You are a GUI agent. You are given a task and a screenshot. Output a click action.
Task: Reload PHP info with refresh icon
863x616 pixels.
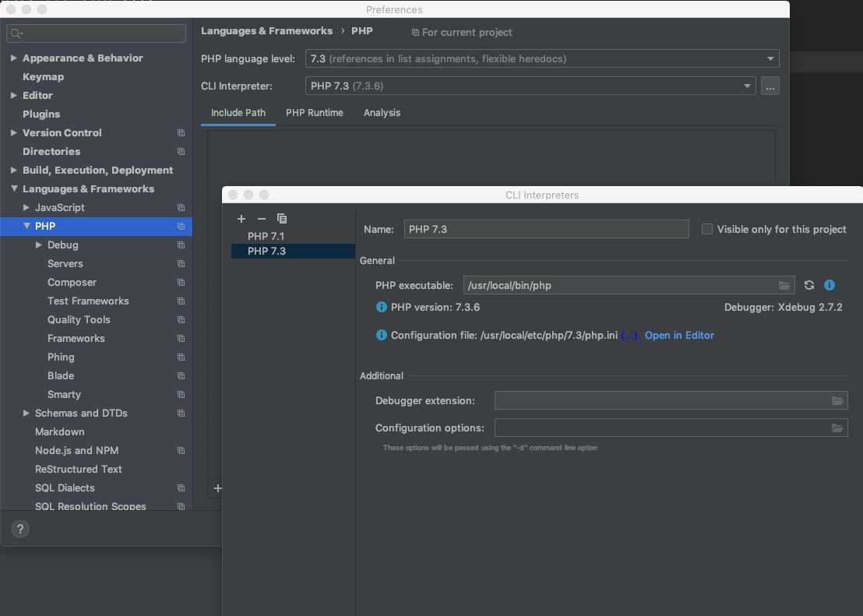coord(809,286)
